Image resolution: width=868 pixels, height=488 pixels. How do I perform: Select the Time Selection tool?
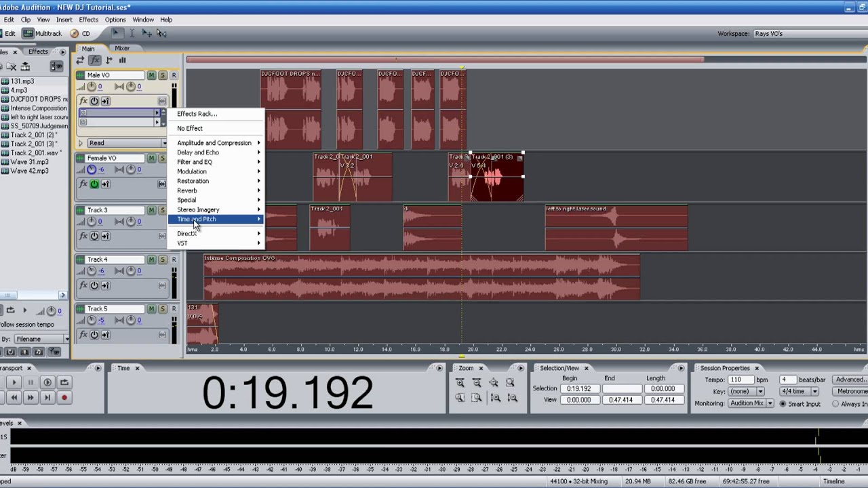[x=132, y=33]
